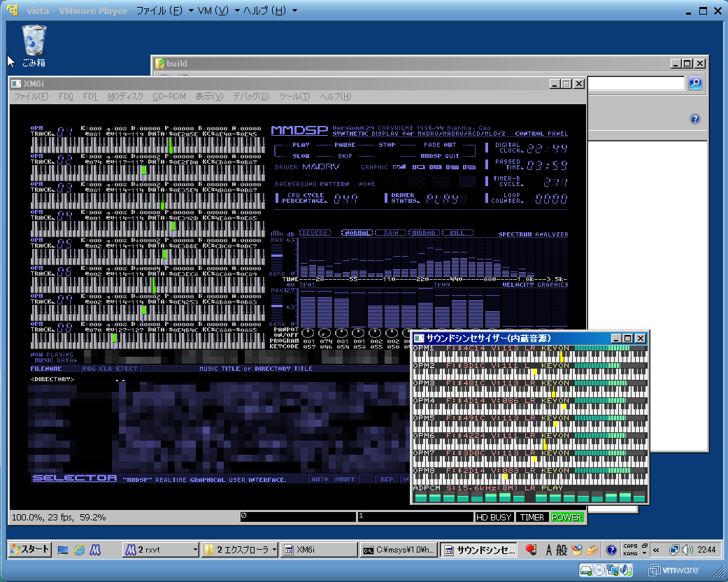Open the VMware ヘルプ(H) dropdown menu

270,10
